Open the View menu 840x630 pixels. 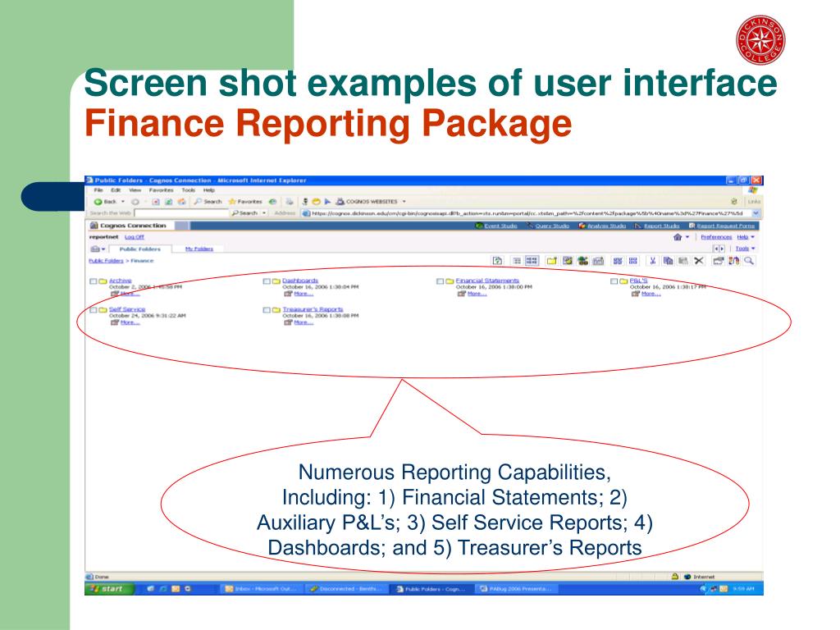pos(135,190)
